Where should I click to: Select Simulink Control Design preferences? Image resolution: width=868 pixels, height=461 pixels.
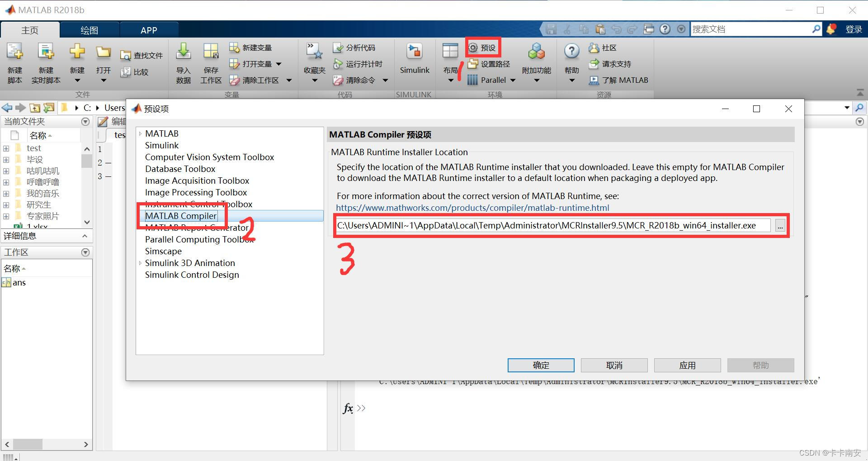point(192,275)
